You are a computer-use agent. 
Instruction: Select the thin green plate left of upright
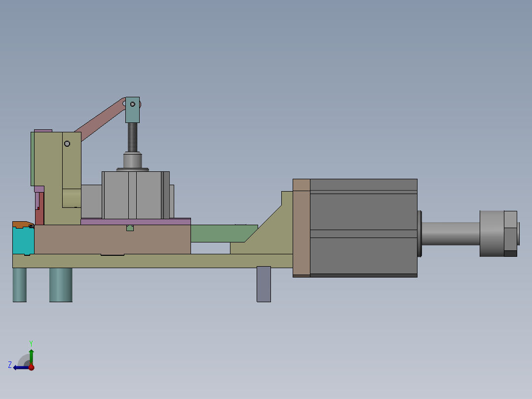33,159
